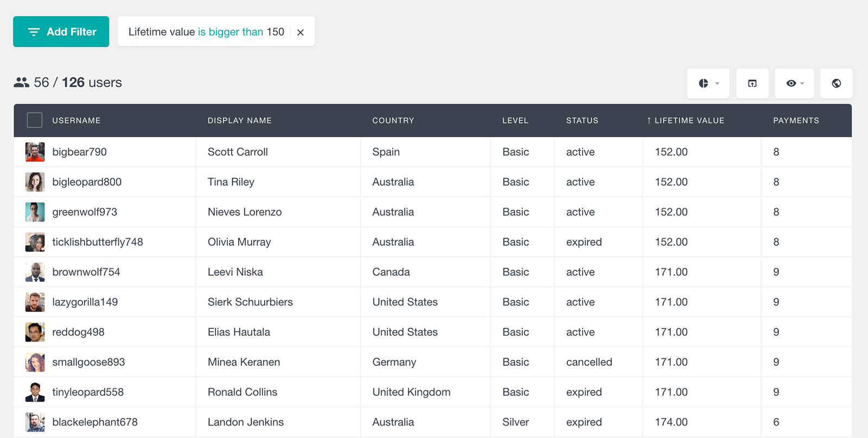Sort by Display Name column
The image size is (868, 438).
click(240, 120)
